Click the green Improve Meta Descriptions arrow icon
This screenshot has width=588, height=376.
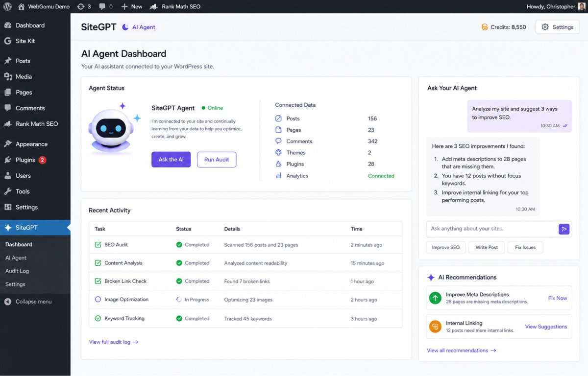[435, 298]
